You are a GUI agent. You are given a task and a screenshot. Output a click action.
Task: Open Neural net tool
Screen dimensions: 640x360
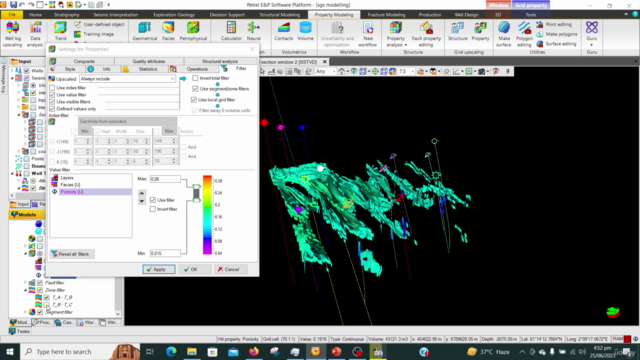coord(253,31)
